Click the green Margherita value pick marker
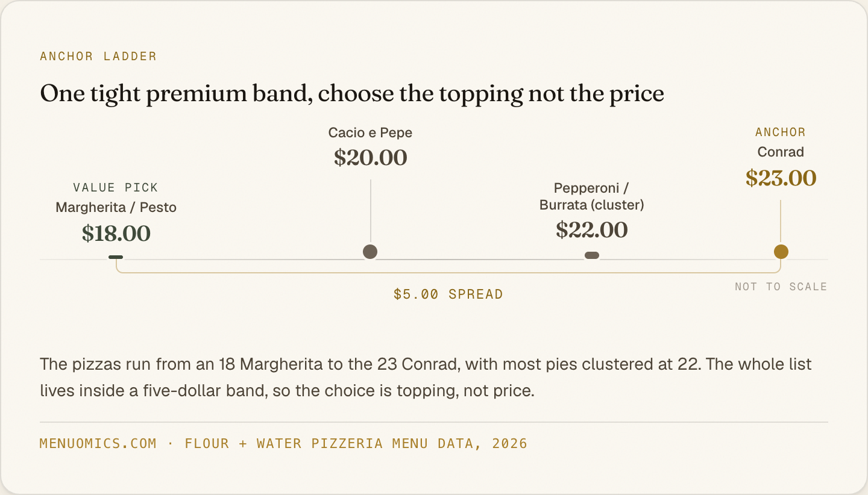Screen dimensions: 868x495 [116, 257]
